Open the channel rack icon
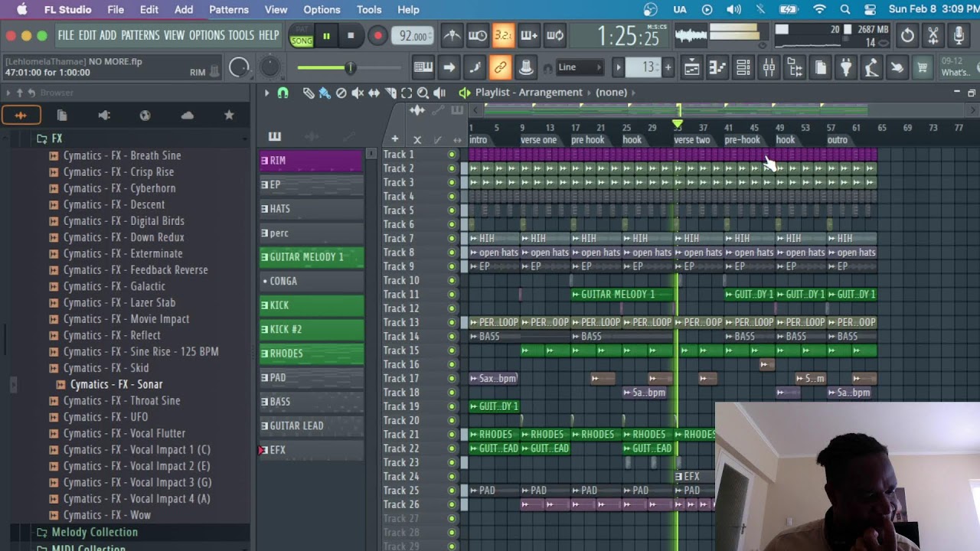 [x=743, y=67]
